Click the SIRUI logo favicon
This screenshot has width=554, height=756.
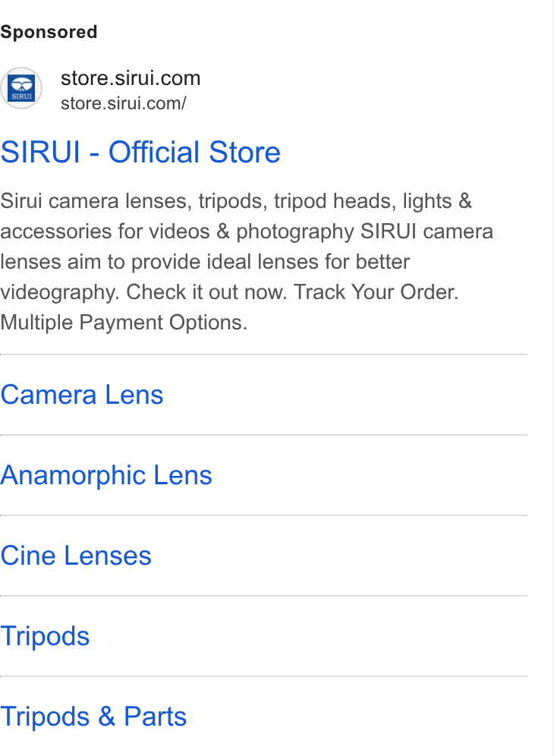(21, 88)
